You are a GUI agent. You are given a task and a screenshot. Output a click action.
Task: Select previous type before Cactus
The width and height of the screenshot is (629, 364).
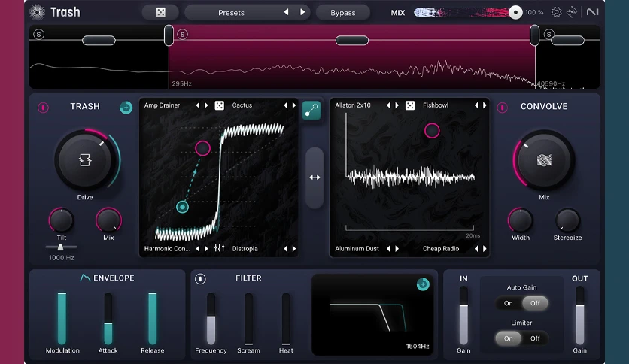[x=286, y=105]
